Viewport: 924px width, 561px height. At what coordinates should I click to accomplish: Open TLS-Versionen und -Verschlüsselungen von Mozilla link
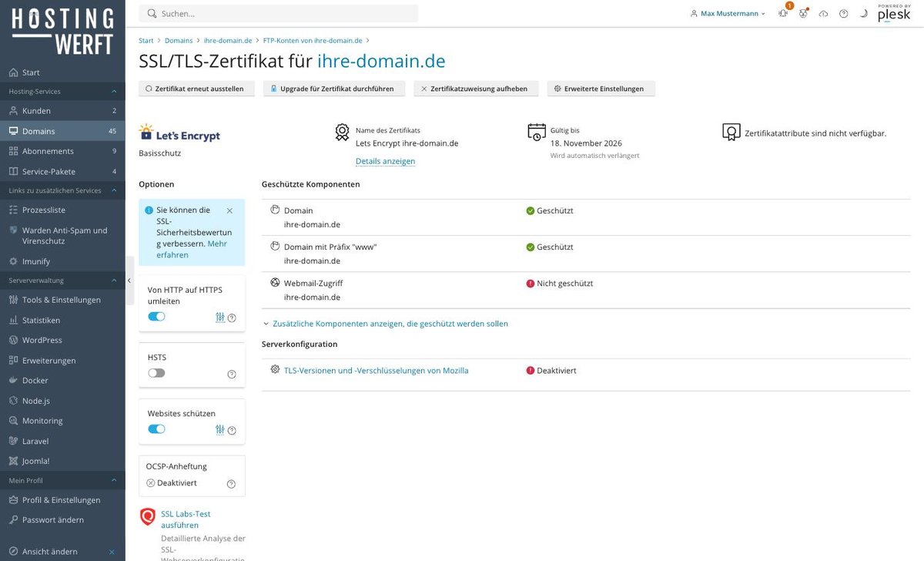pos(376,371)
